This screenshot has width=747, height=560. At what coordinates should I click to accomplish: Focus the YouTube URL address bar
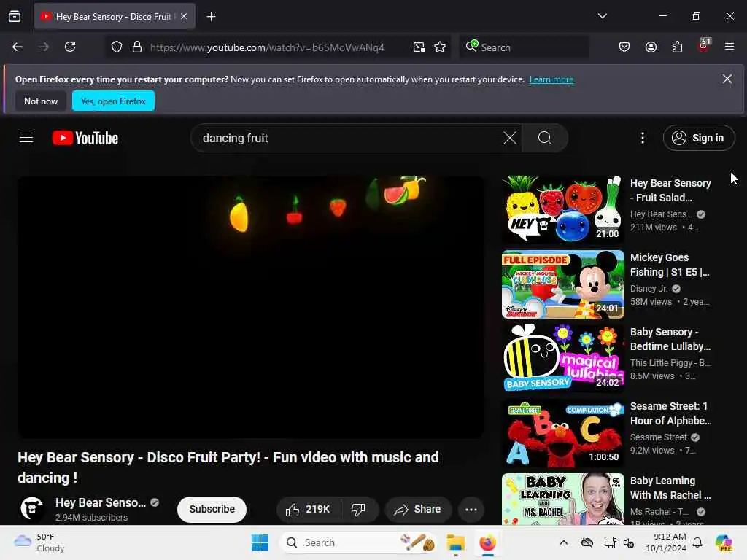point(267,47)
